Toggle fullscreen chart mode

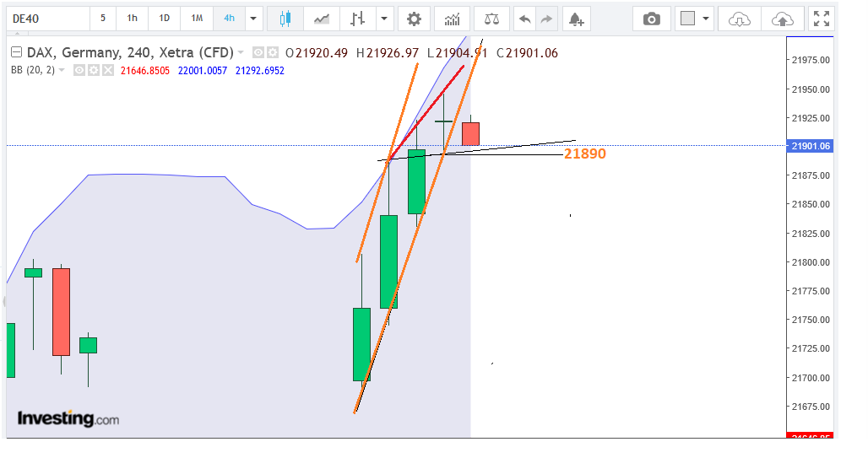pos(820,19)
